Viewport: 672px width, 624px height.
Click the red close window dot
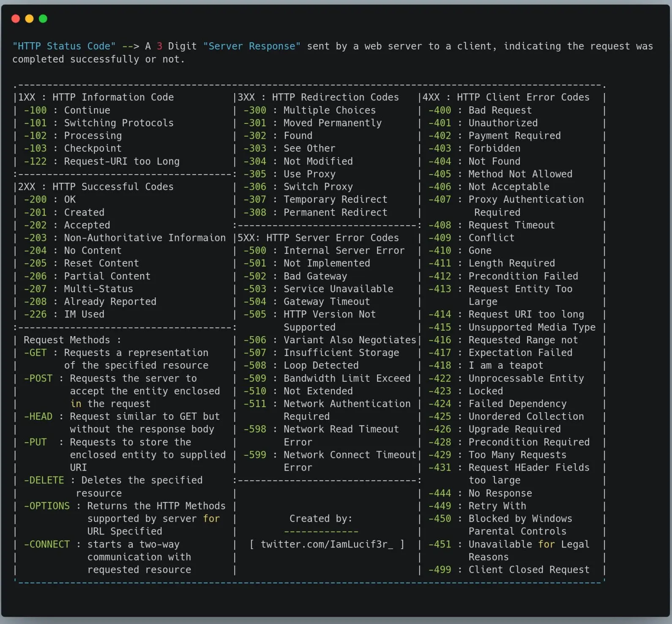(16, 19)
